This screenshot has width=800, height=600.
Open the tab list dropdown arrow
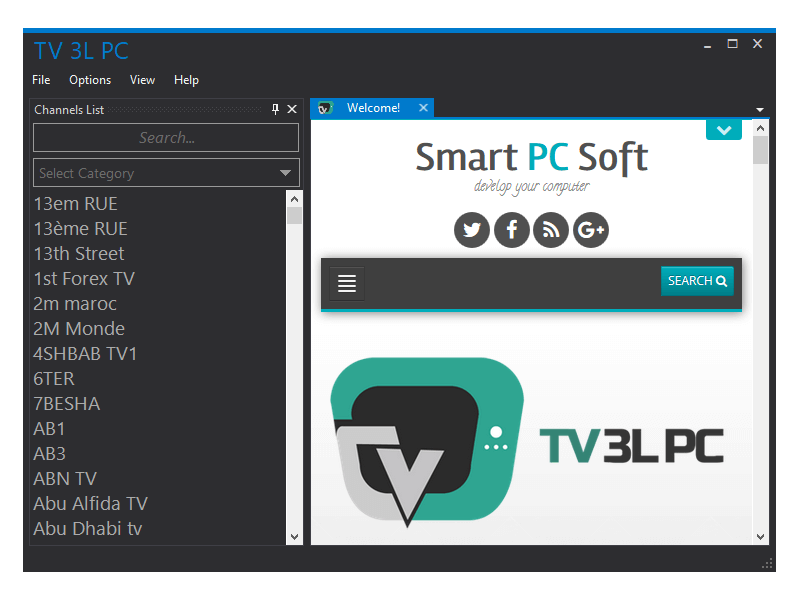[760, 109]
